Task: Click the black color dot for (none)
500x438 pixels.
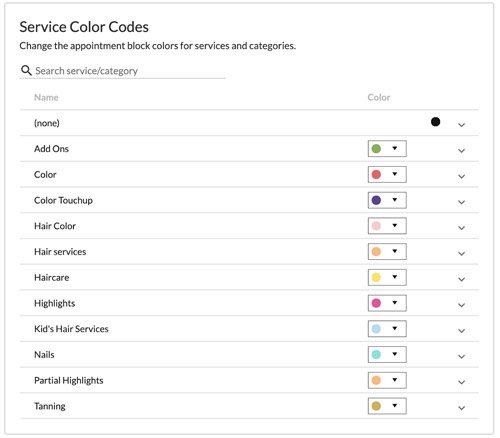Action: coord(435,122)
